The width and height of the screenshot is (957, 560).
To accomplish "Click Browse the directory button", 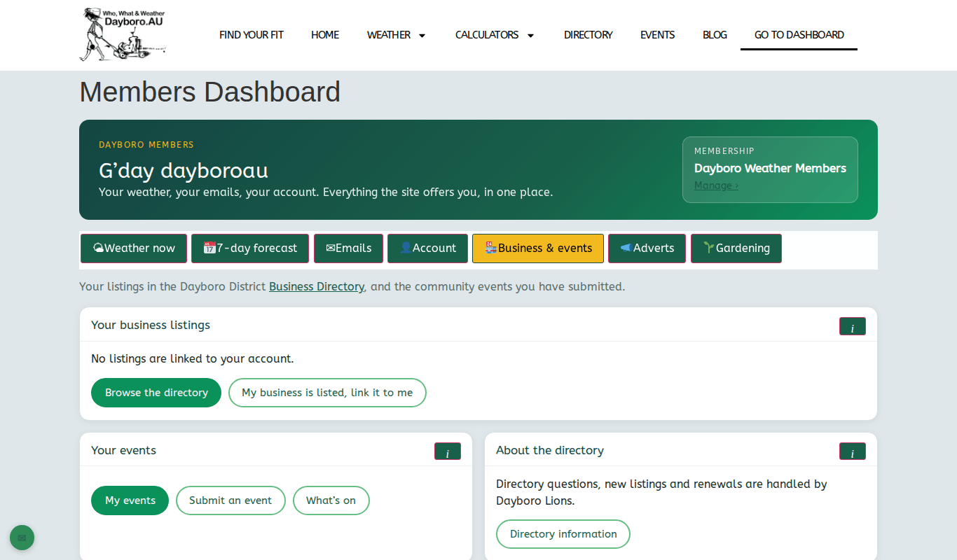I will pyautogui.click(x=156, y=393).
